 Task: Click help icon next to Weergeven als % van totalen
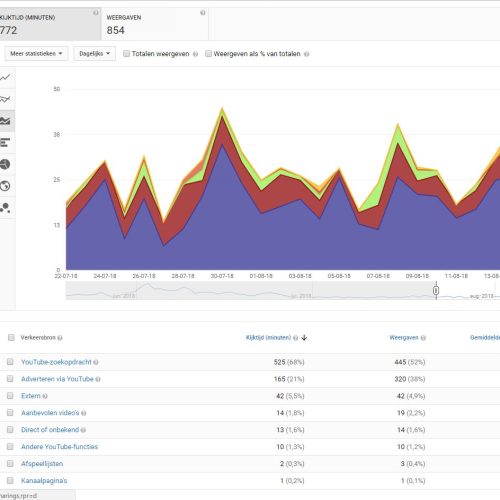tap(307, 54)
